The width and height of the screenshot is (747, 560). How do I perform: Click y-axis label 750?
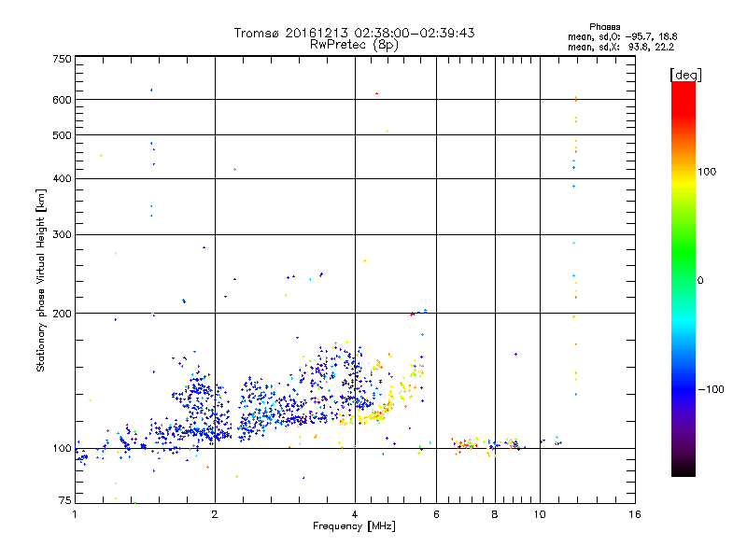(62, 59)
